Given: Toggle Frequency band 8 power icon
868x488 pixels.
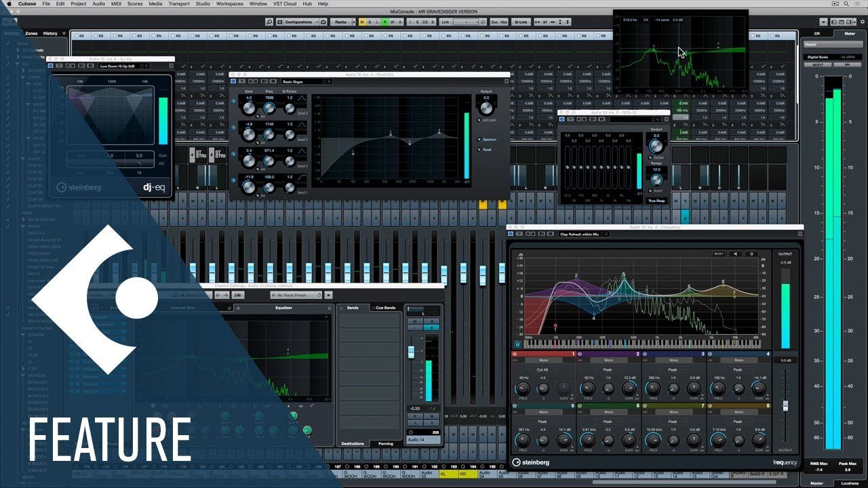Looking at the screenshot, I should pos(711,405).
